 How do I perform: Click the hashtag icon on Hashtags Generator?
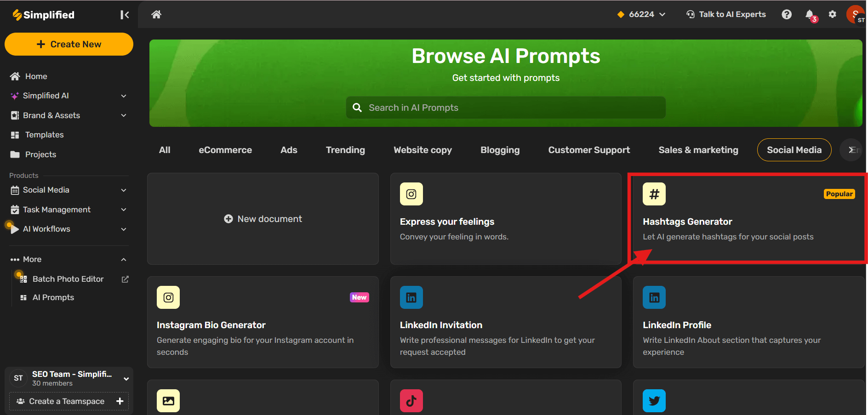coord(654,194)
